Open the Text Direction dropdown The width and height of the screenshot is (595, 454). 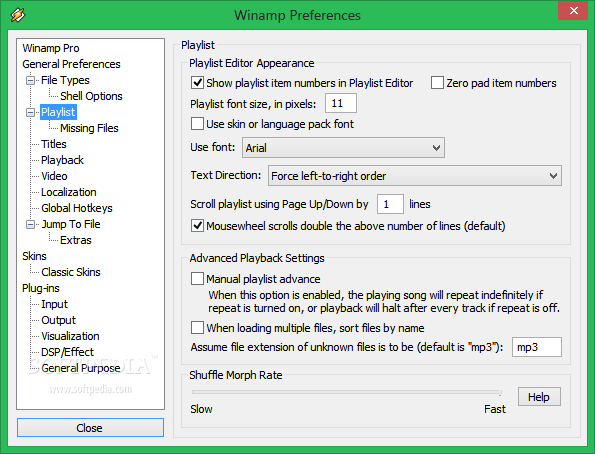point(415,175)
